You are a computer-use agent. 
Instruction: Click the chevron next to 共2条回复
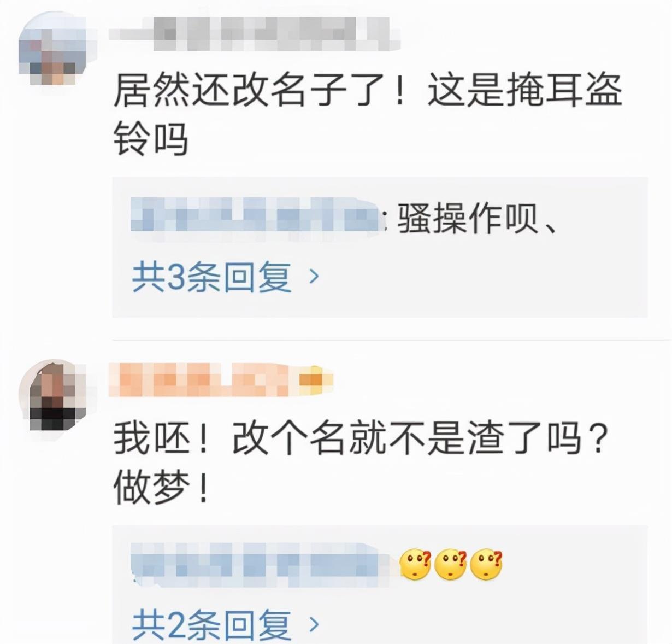(314, 624)
